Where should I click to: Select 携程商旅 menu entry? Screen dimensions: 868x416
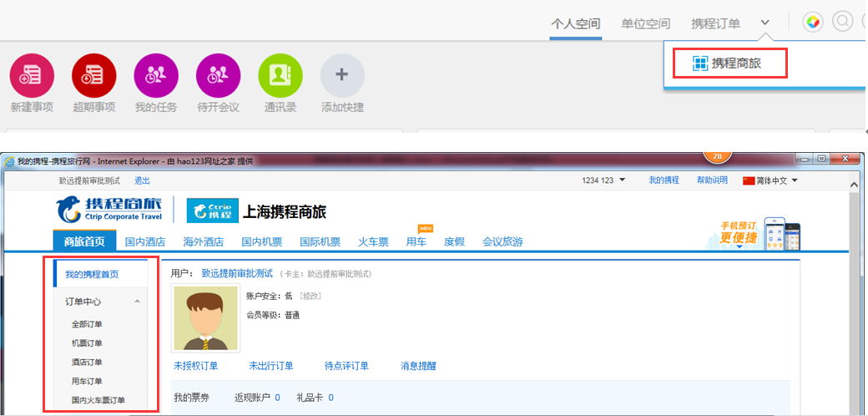point(730,63)
